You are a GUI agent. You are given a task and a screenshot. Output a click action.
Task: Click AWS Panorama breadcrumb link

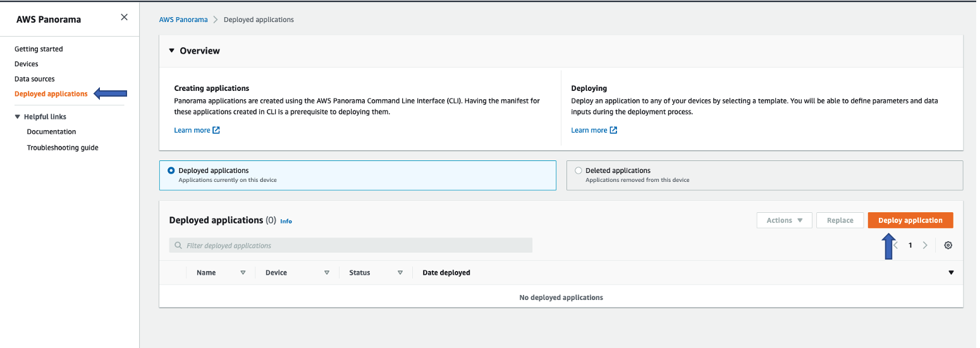click(x=183, y=20)
